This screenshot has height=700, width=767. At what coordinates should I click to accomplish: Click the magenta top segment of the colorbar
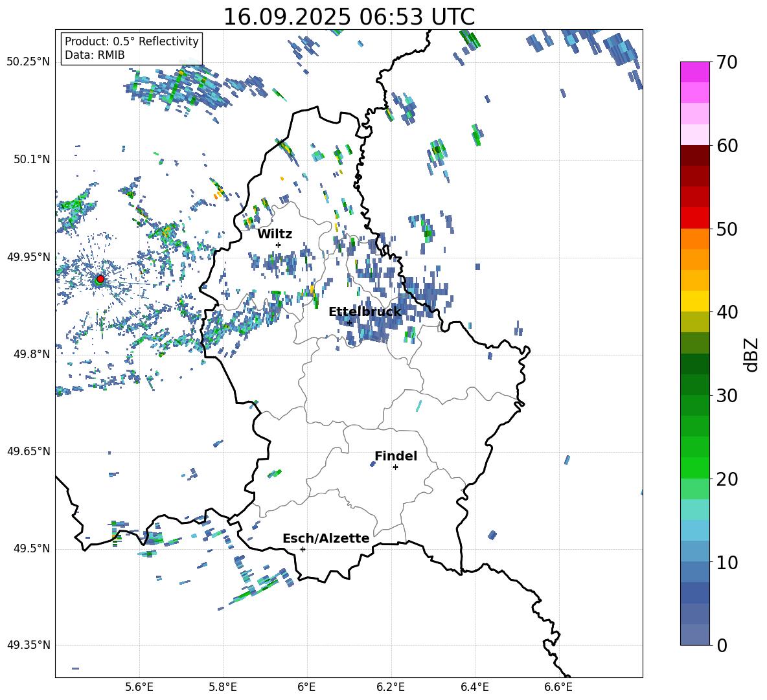point(695,72)
